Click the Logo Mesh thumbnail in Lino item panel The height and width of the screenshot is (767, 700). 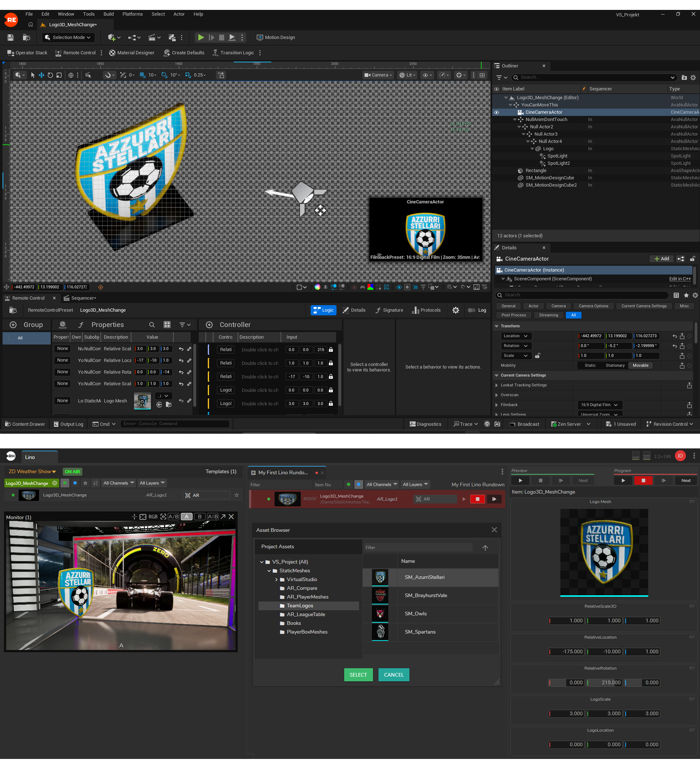tap(604, 553)
